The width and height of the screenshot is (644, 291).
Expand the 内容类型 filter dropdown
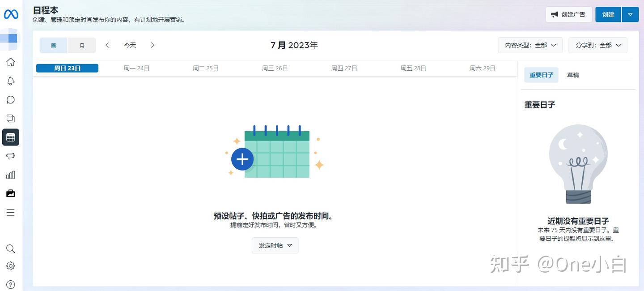(530, 45)
